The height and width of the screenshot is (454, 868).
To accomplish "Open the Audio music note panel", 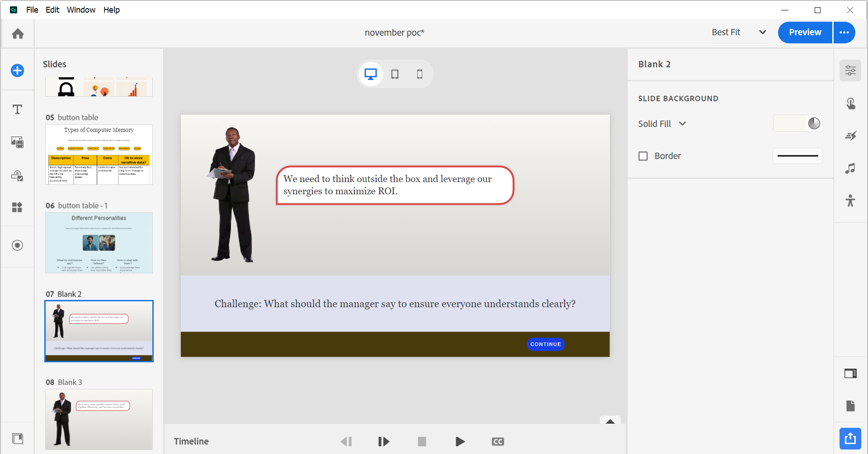I will [850, 168].
